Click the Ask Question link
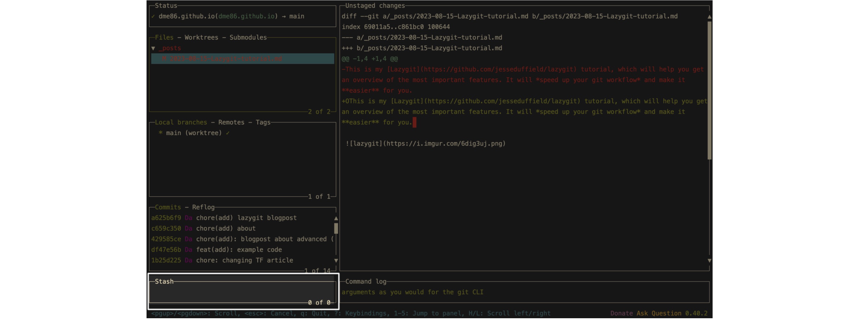Screen dimensions: 868x320 point(659,313)
